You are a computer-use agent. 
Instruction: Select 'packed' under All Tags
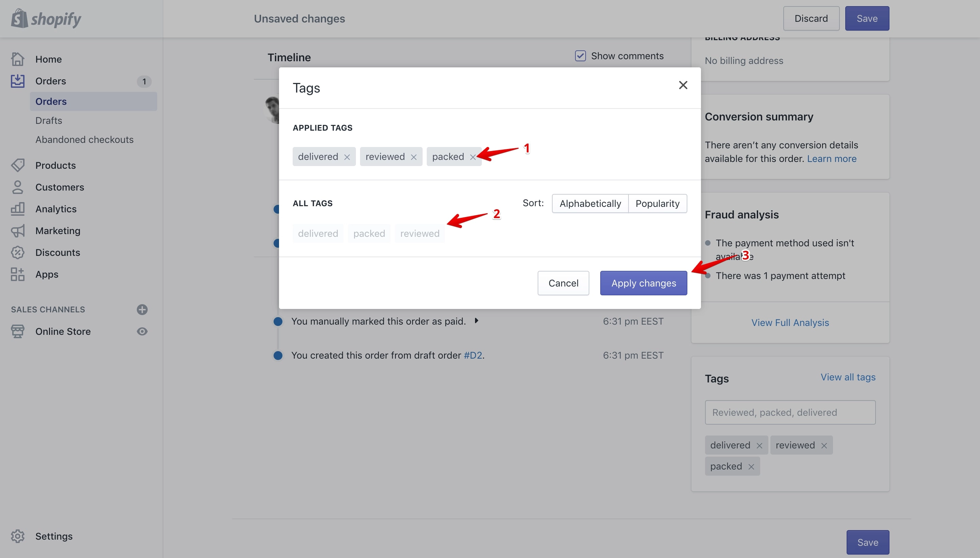[x=369, y=233]
